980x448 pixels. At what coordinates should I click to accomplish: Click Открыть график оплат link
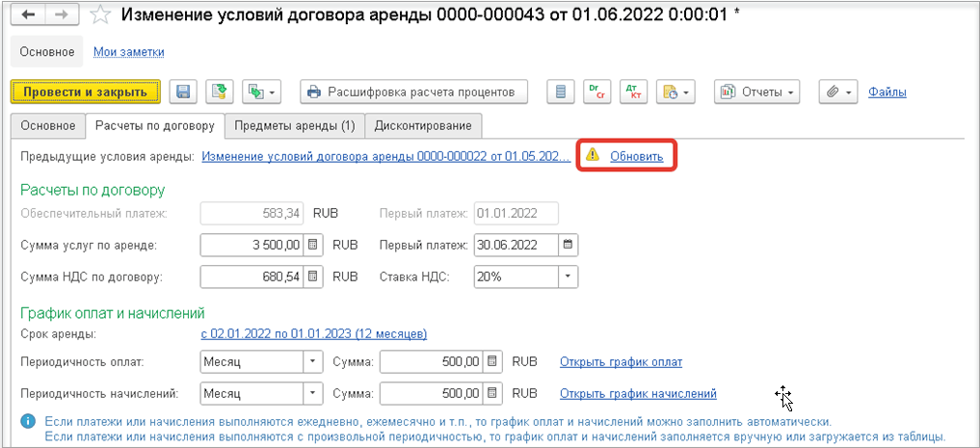point(622,361)
